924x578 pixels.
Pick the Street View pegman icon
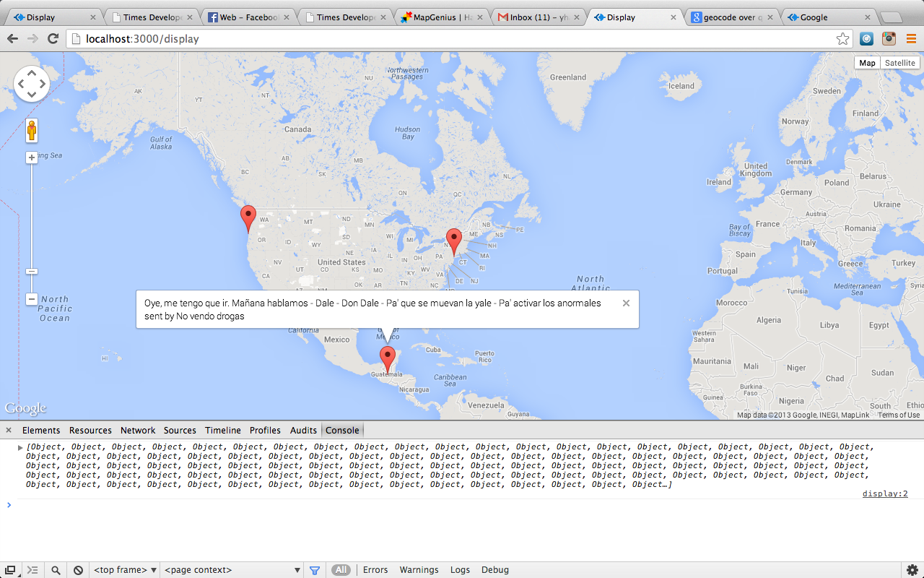32,131
